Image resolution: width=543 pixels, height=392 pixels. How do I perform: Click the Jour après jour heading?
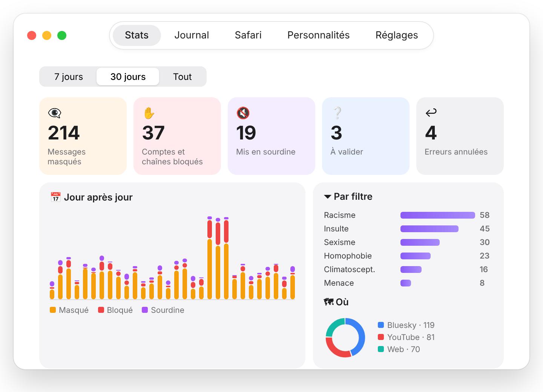(98, 198)
